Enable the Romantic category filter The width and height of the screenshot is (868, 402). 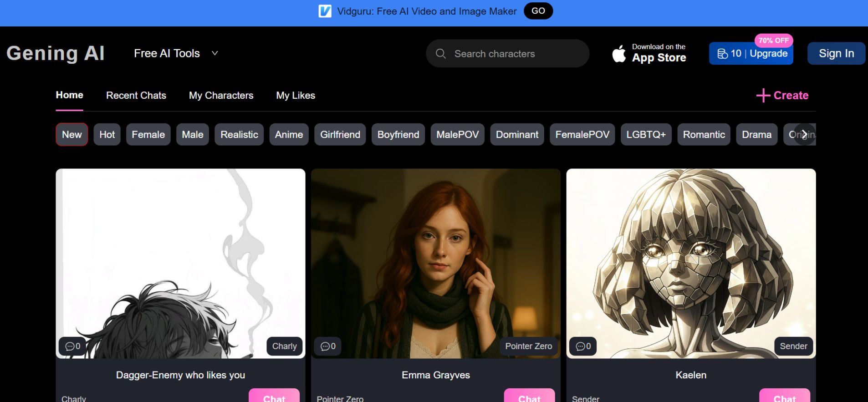(704, 135)
